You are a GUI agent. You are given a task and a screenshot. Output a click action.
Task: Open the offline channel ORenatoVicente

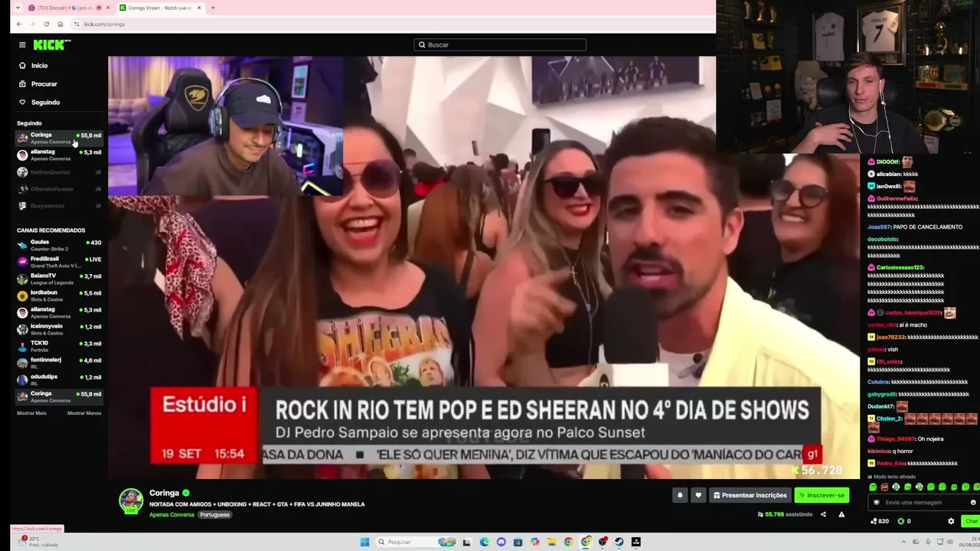click(x=60, y=189)
